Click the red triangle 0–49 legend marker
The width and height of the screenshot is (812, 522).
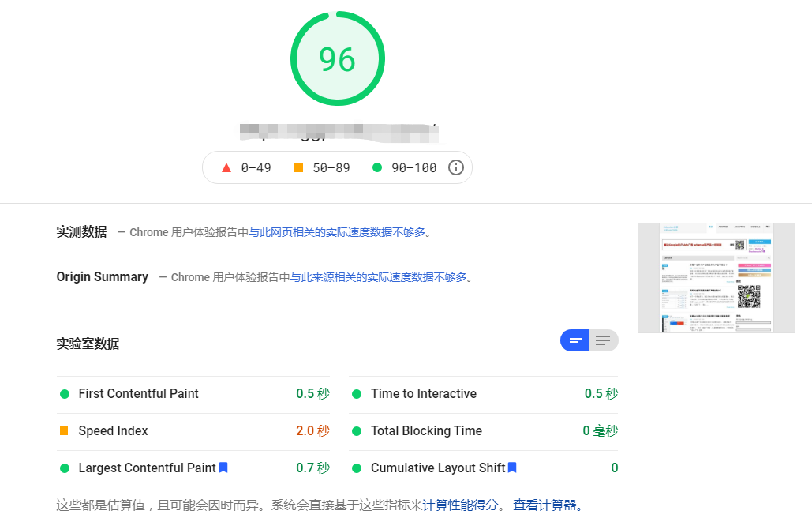click(x=226, y=167)
